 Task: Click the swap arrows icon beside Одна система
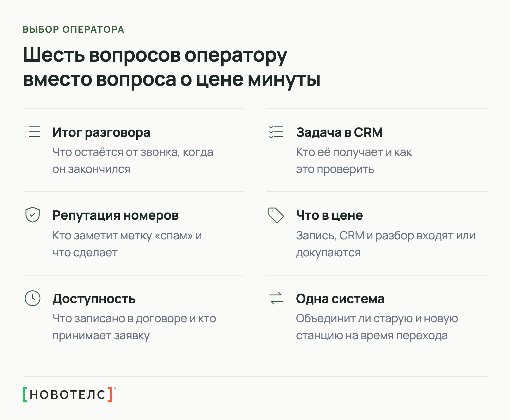pyautogui.click(x=276, y=298)
